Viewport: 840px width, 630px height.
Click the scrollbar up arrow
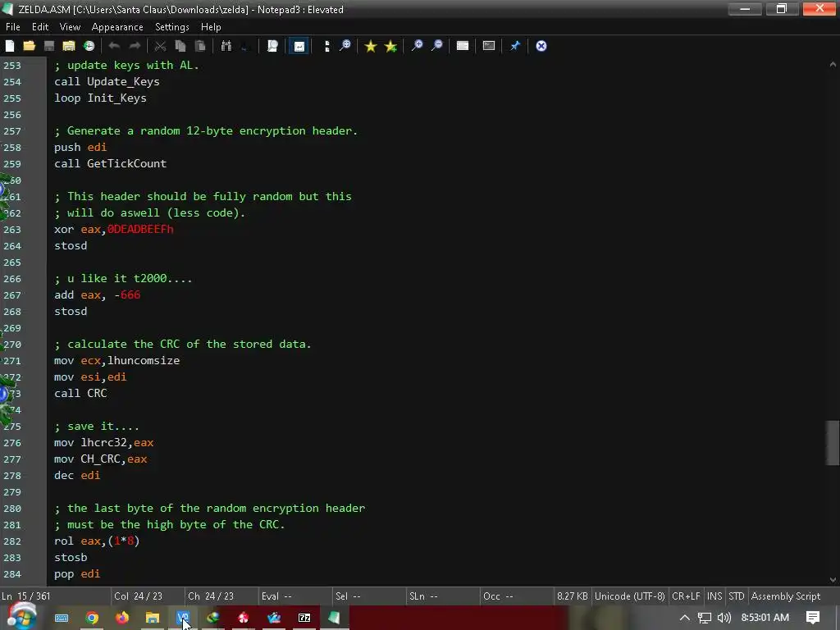click(833, 64)
